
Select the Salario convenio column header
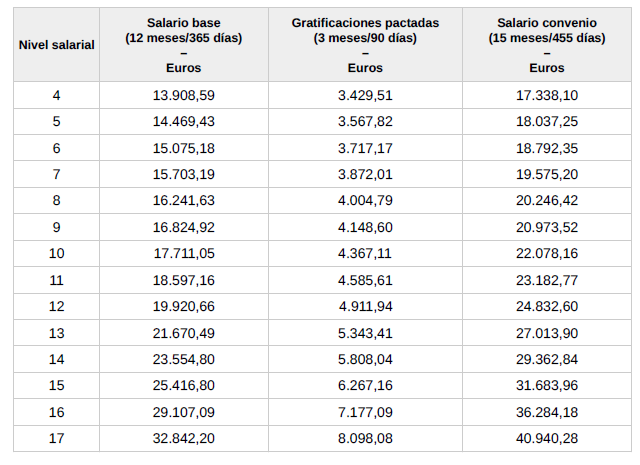(546, 45)
